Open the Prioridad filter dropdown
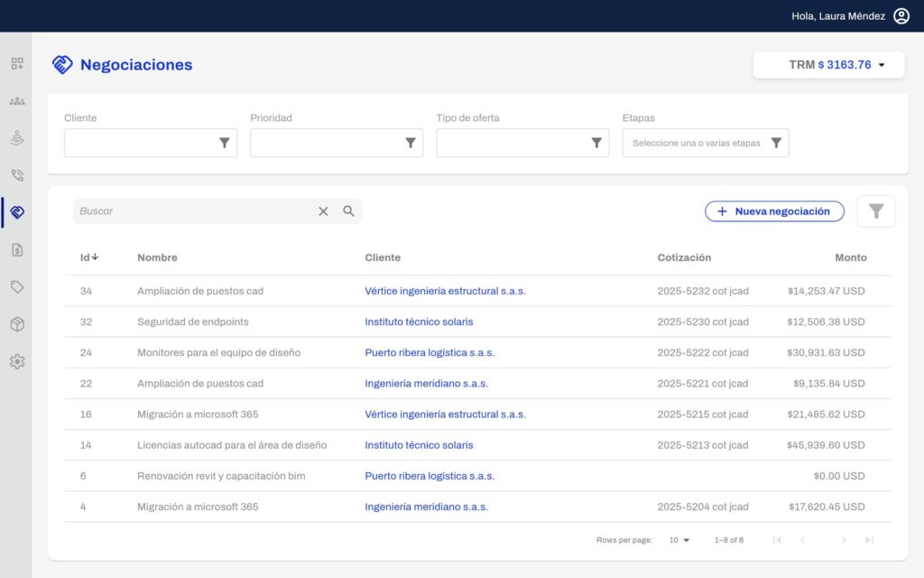Viewport: 924px width, 578px height. (337, 143)
